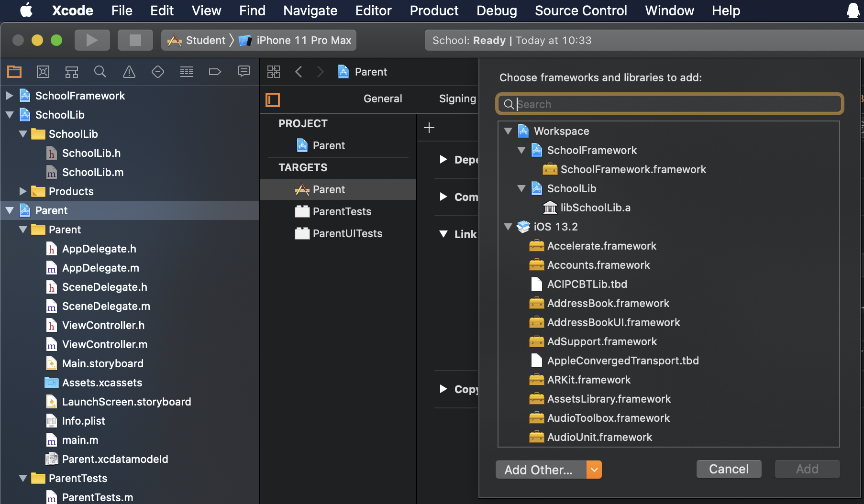Click the Parent project icon in jump bar
The height and width of the screenshot is (504, 864).
[343, 72]
